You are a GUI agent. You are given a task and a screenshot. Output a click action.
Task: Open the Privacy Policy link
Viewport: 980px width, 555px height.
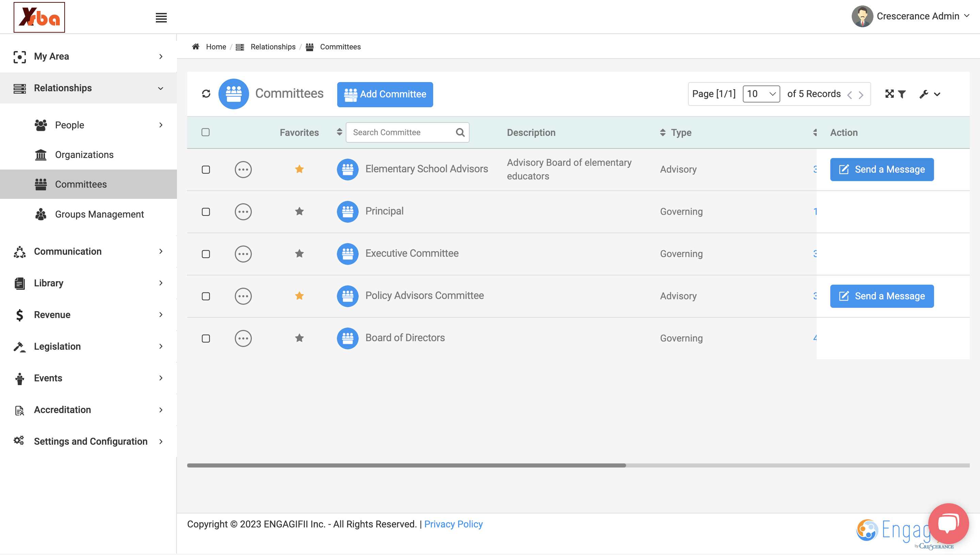click(x=453, y=524)
